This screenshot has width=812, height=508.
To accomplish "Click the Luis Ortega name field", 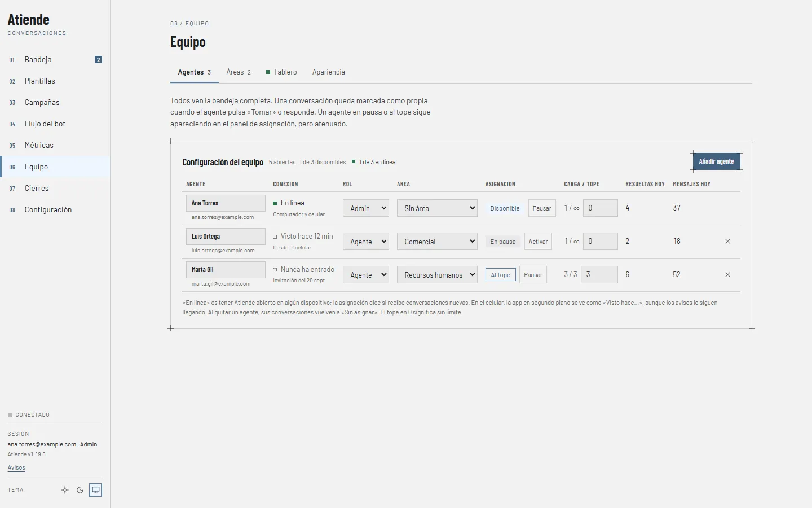I will 226,237.
